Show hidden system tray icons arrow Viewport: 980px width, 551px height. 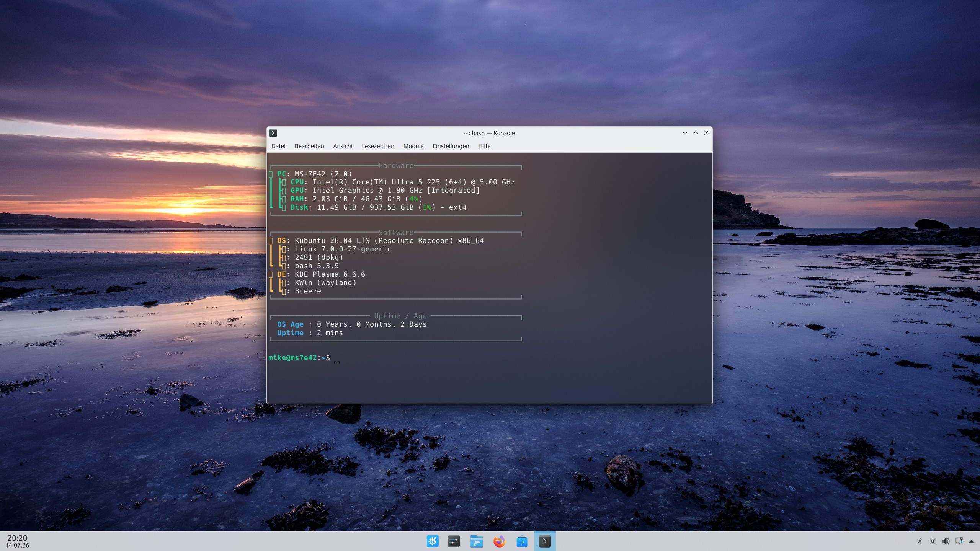coord(971,541)
